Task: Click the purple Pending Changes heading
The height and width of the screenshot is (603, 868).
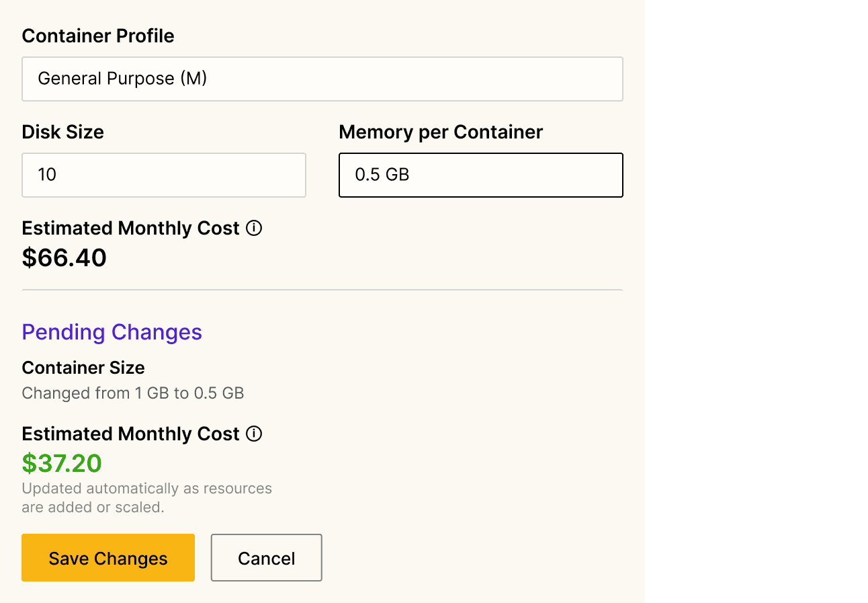Action: [112, 332]
